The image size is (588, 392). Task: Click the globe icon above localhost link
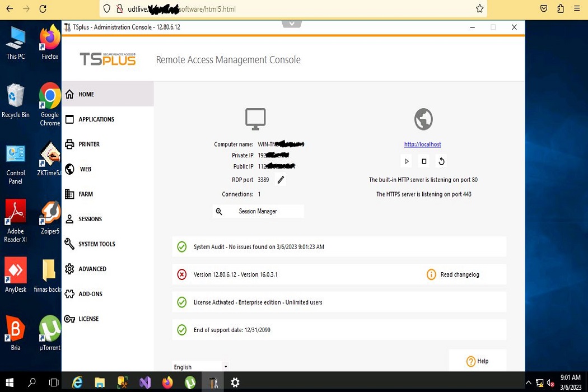point(423,119)
